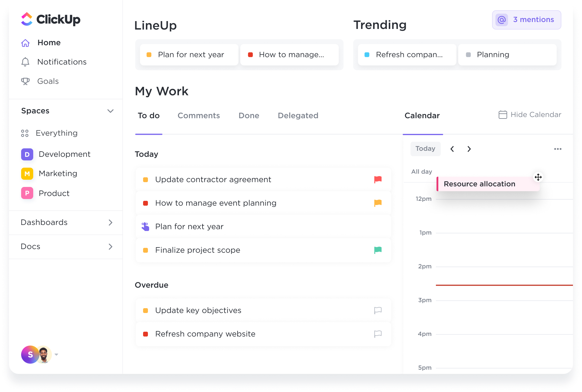The height and width of the screenshot is (392, 582).
Task: Click the red flag on Update contractor agreement
Action: 378,179
